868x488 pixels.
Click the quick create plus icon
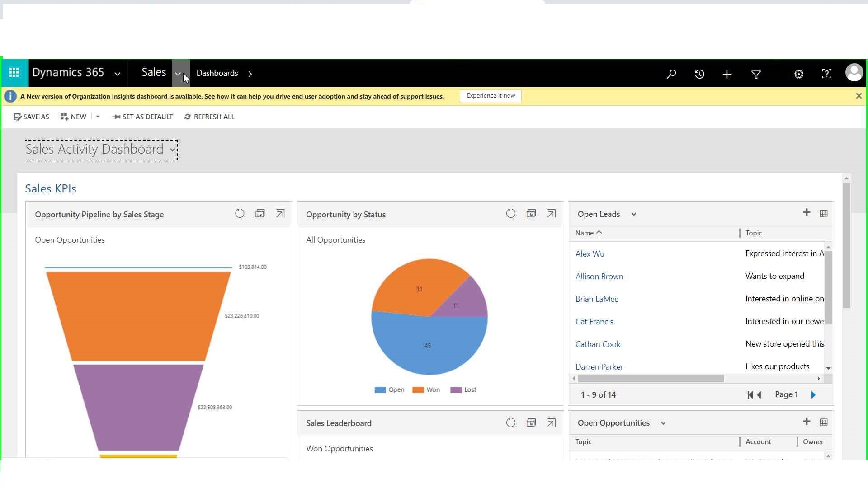[727, 74]
